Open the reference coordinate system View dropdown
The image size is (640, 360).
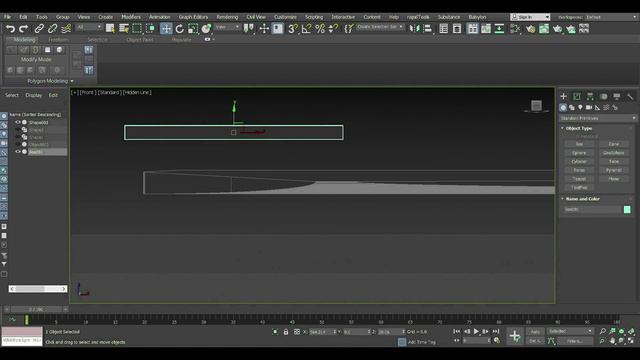[x=227, y=27]
